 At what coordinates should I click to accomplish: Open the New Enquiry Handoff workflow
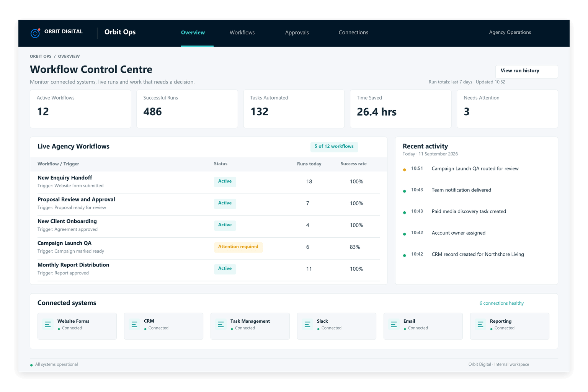click(209, 182)
